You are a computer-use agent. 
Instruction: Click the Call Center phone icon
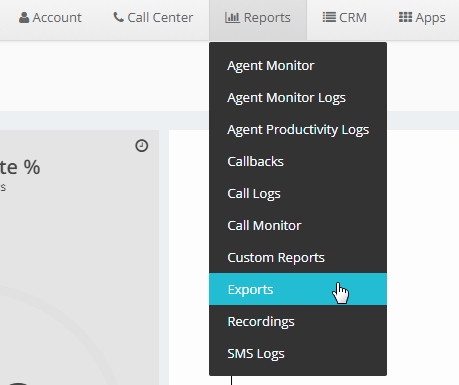pos(118,17)
